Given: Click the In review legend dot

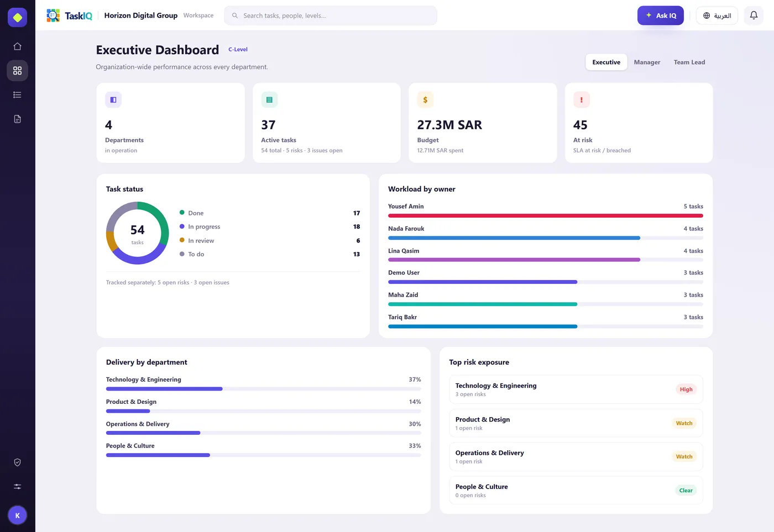Looking at the screenshot, I should [x=182, y=240].
